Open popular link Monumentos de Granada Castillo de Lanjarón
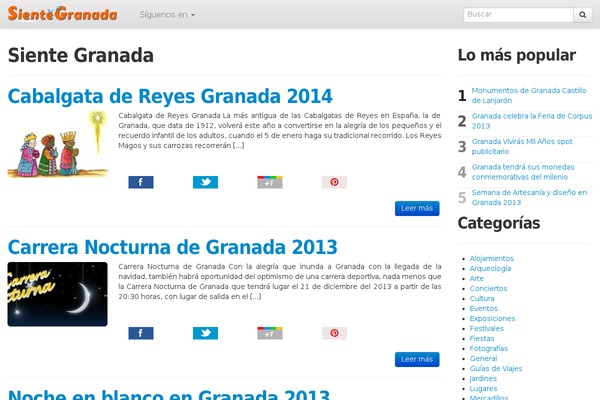Screen dimensions: 600x400 pos(529,95)
